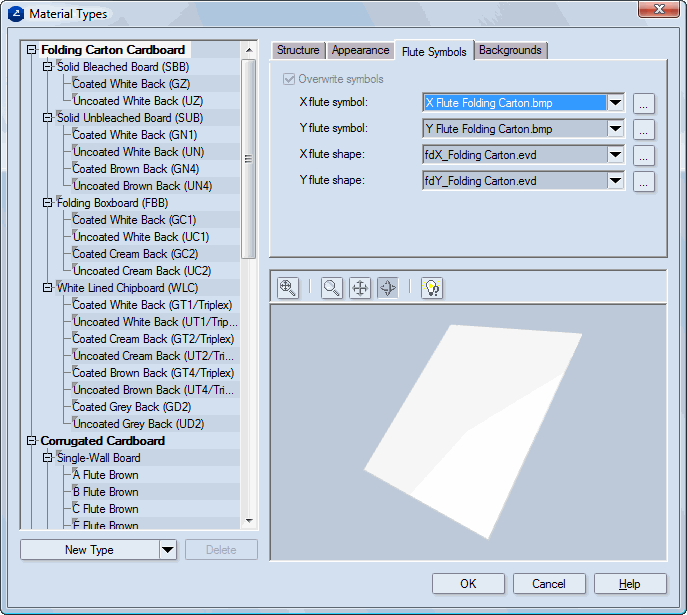Screen dimensions: 687x615
Task: Switch to the Structure tab
Action: coord(298,50)
